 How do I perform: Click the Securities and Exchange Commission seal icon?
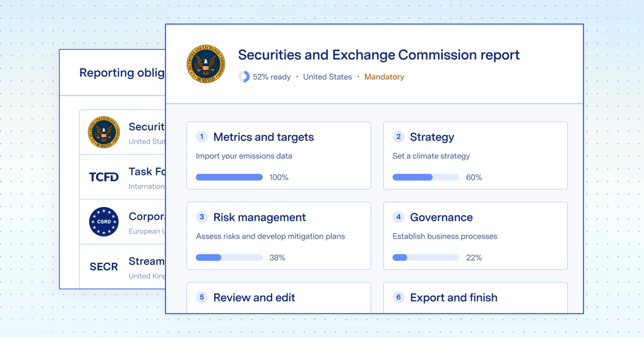(x=206, y=64)
